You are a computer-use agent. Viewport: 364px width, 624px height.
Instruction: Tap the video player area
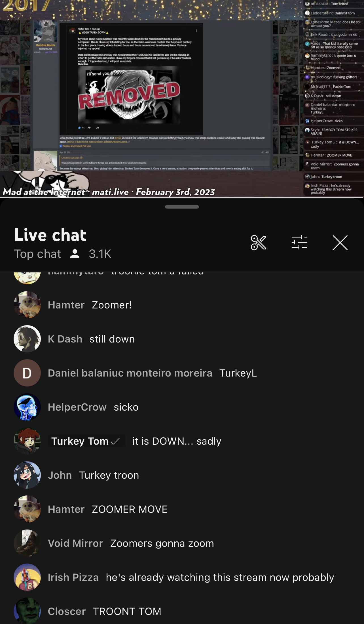click(x=182, y=98)
